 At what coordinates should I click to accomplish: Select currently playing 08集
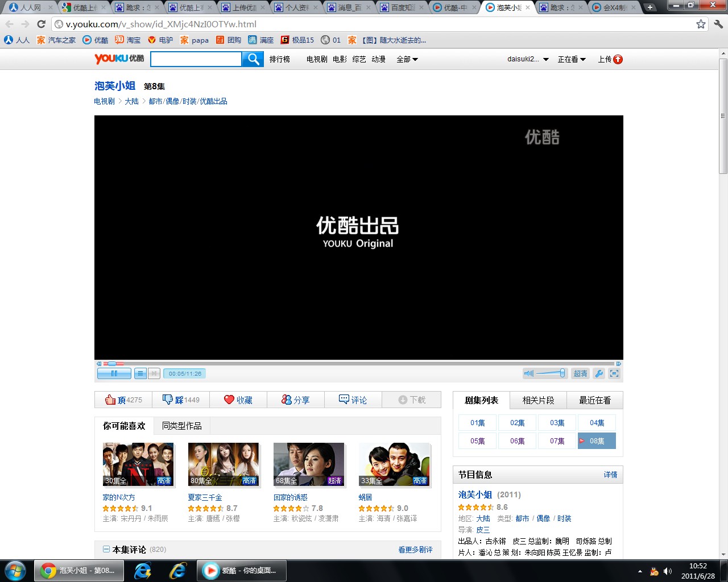coord(597,441)
